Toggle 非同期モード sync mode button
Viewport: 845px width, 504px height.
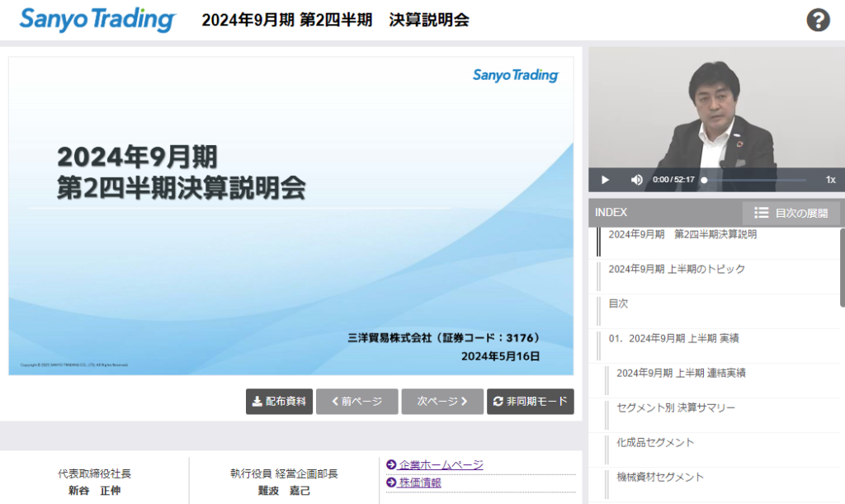[531, 401]
